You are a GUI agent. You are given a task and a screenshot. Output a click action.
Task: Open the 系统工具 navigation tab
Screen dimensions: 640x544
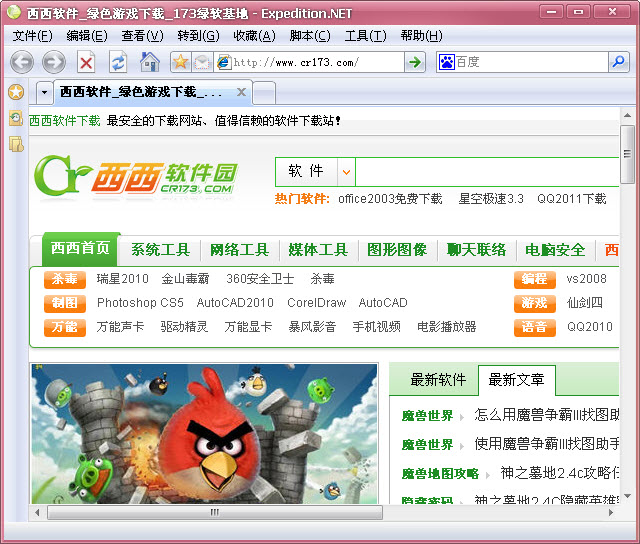[160, 250]
